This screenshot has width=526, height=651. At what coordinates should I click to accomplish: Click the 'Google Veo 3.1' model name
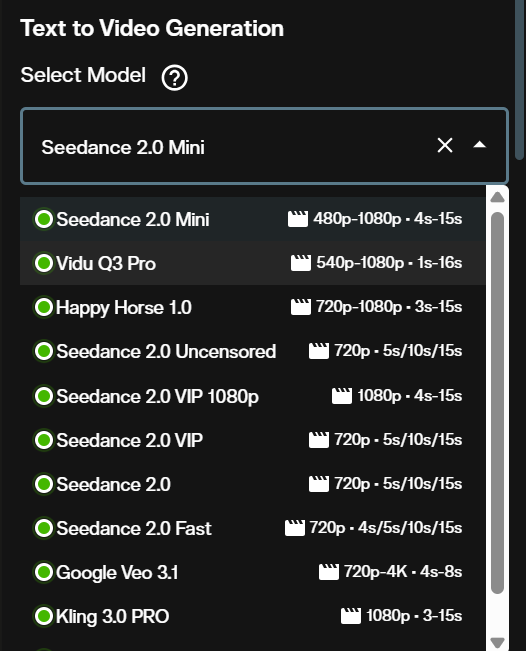pyautogui.click(x=117, y=572)
